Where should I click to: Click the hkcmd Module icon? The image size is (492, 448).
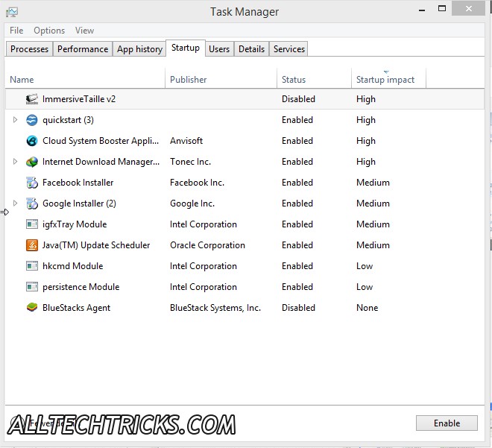32,266
